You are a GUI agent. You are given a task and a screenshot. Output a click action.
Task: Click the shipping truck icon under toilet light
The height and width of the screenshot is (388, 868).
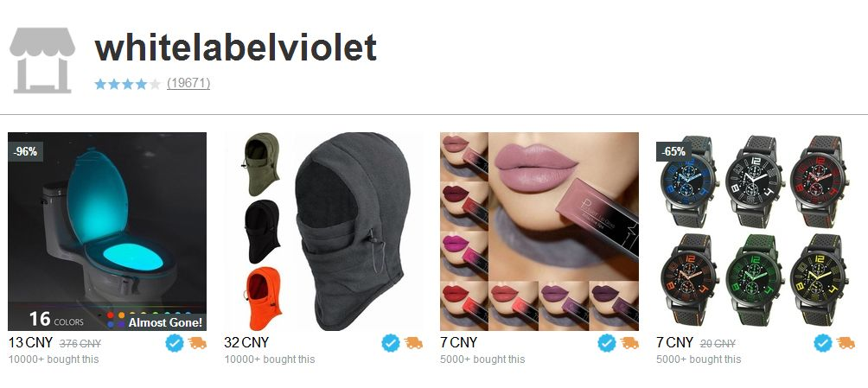(x=197, y=343)
